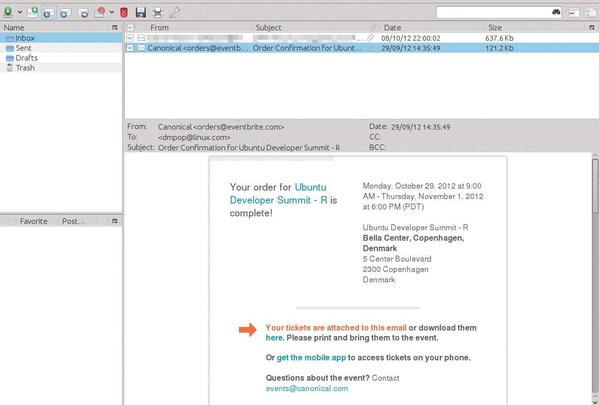This screenshot has width=600, height=405.
Task: Click the header Date value 29/09/12 14:35:49
Action: click(421, 127)
